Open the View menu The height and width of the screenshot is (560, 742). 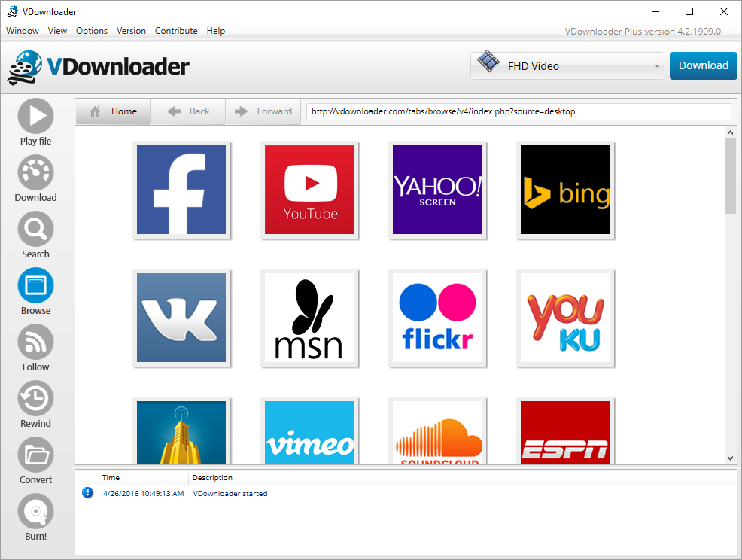(x=57, y=31)
